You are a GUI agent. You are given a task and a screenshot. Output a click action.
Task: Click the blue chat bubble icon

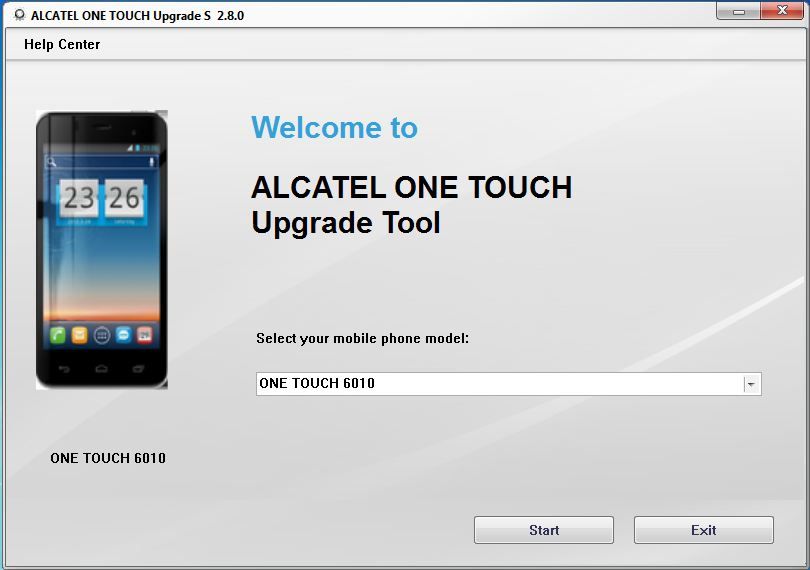[123, 335]
